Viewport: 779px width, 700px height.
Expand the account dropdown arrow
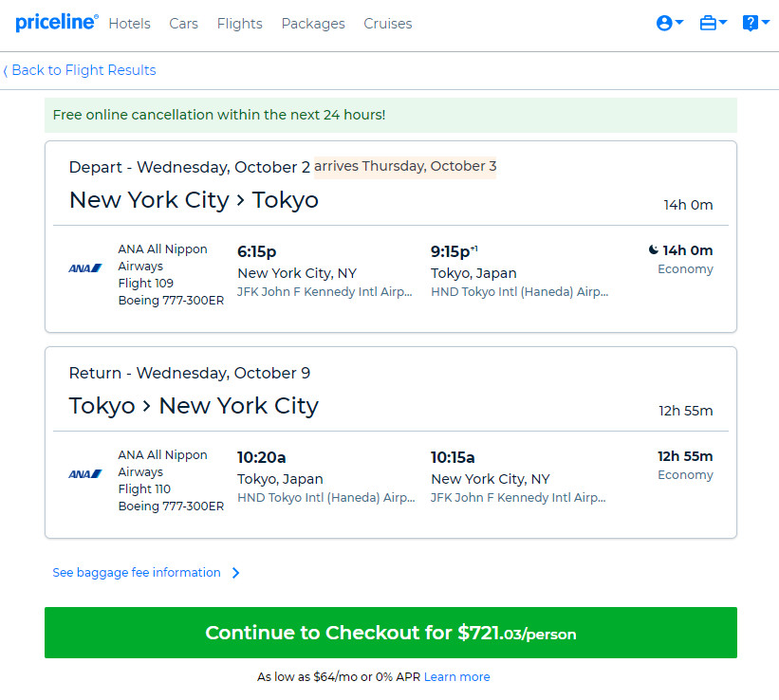[679, 22]
